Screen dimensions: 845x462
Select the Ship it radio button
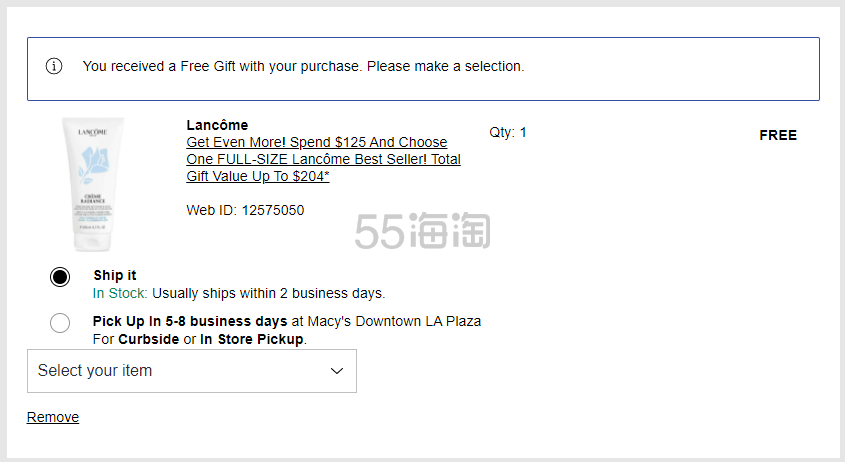[60, 277]
